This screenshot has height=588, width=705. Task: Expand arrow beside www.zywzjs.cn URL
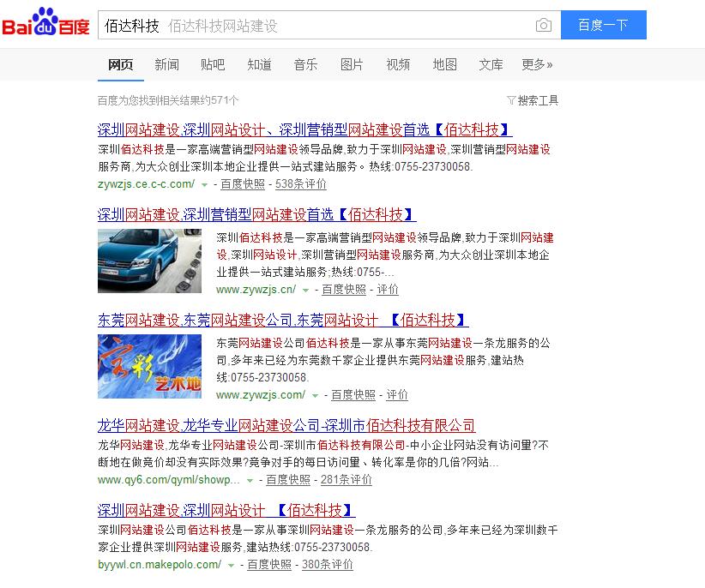click(x=306, y=291)
